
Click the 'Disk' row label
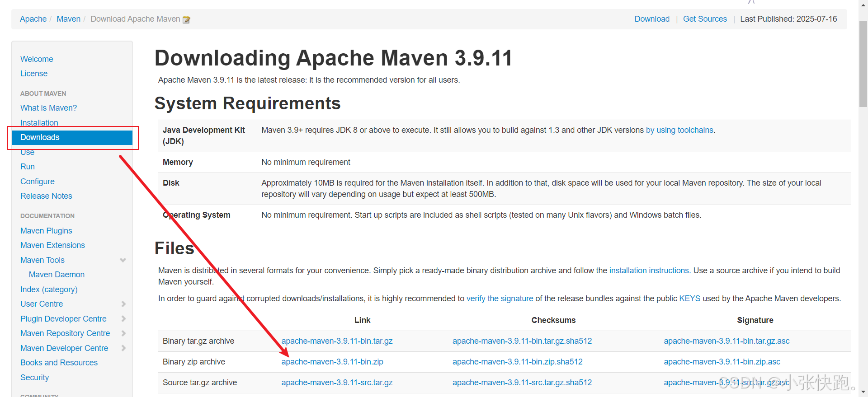coord(171,183)
